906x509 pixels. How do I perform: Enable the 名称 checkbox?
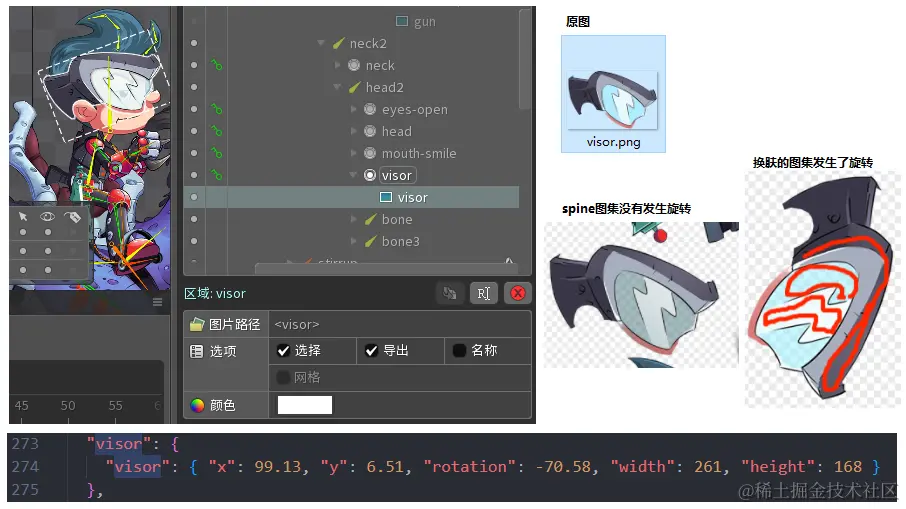(459, 351)
